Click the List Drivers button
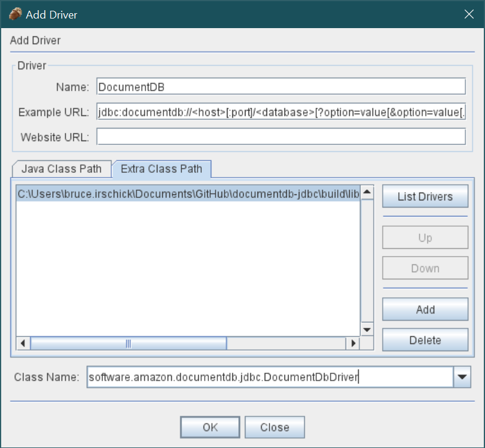The width and height of the screenshot is (485, 448). click(x=425, y=197)
